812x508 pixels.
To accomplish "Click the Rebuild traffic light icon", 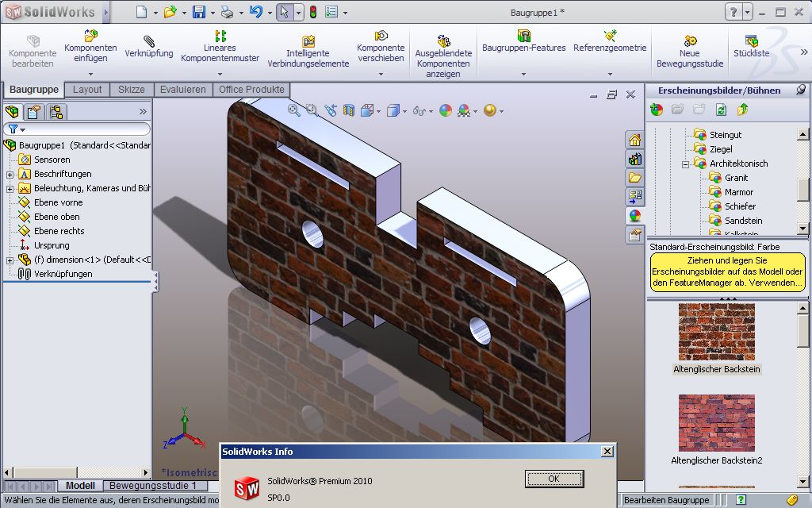I will pyautogui.click(x=312, y=12).
